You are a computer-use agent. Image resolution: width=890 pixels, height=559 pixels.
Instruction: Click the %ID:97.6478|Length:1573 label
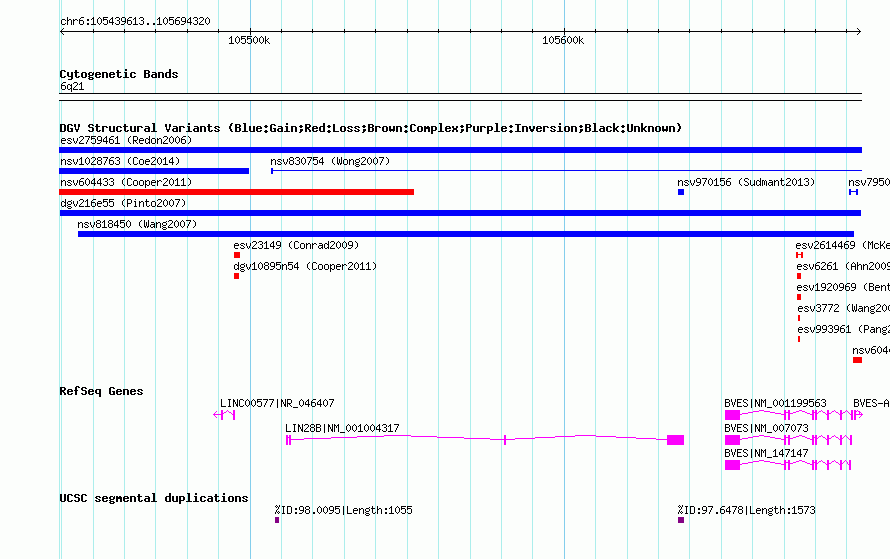(746, 510)
